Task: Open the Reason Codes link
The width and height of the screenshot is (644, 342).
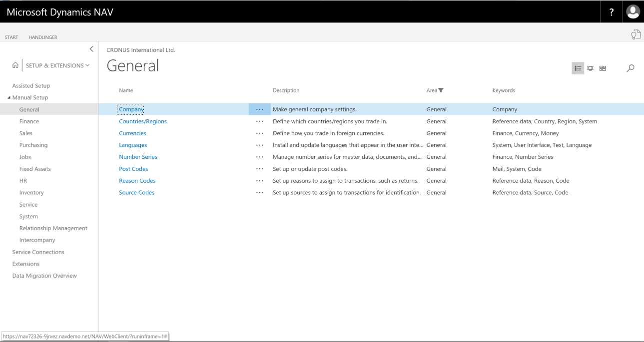Action: 137,181
